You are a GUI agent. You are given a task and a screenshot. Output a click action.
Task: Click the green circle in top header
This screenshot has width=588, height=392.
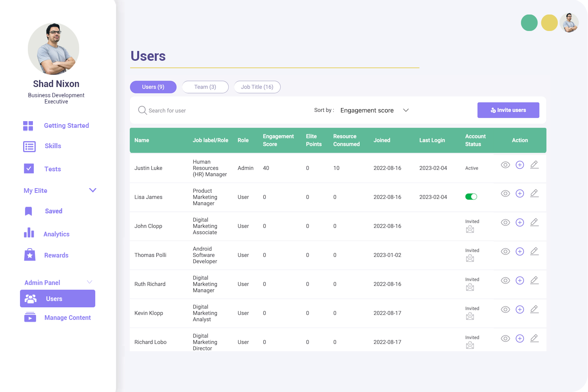(529, 23)
